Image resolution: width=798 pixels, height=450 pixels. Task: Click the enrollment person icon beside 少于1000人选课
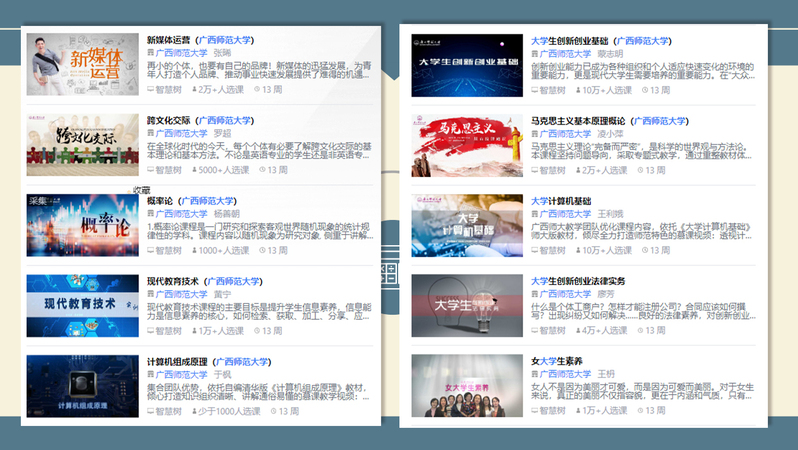pos(194,411)
